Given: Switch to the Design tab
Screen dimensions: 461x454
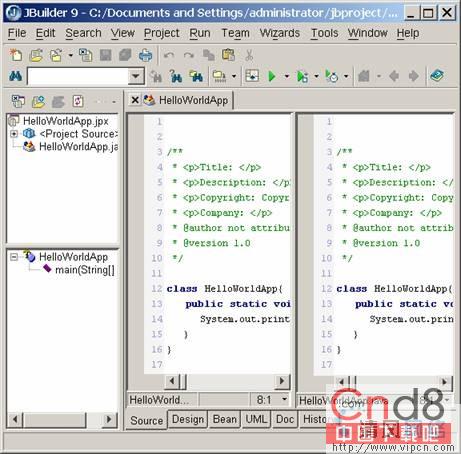Looking at the screenshot, I should tap(188, 419).
